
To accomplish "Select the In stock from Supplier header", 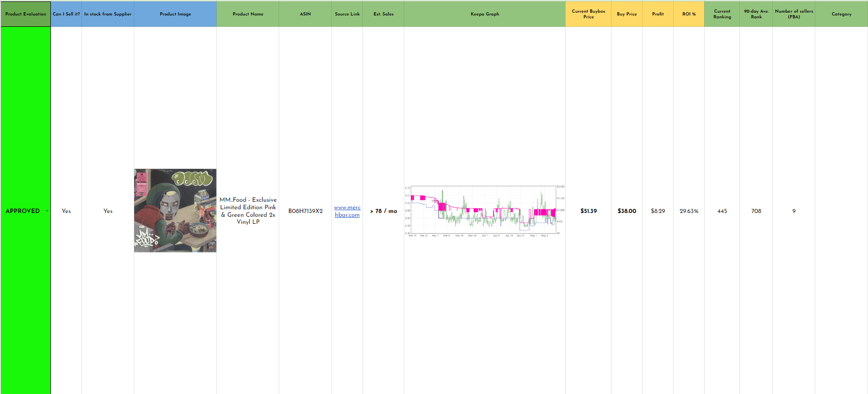I will click(x=108, y=14).
